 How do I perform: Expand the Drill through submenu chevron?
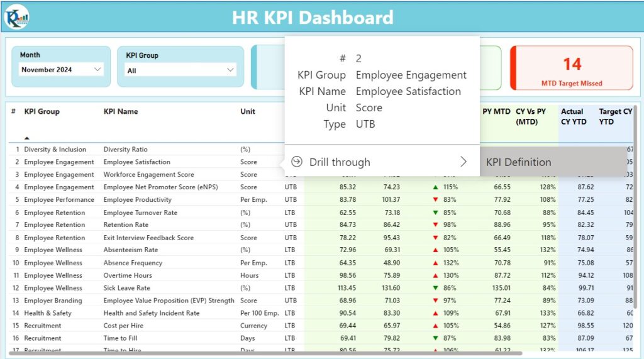pyautogui.click(x=464, y=162)
